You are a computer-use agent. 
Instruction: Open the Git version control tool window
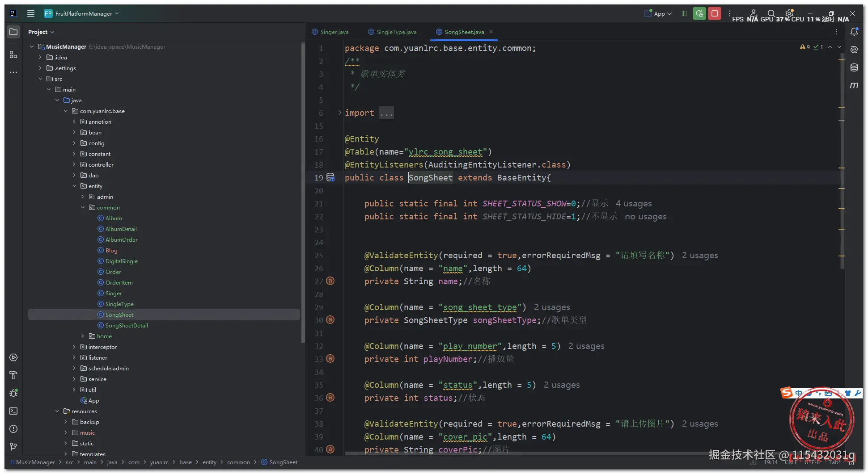coord(13,447)
